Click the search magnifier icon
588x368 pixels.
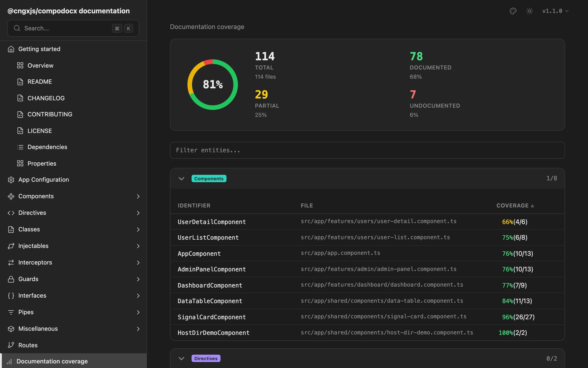(17, 28)
